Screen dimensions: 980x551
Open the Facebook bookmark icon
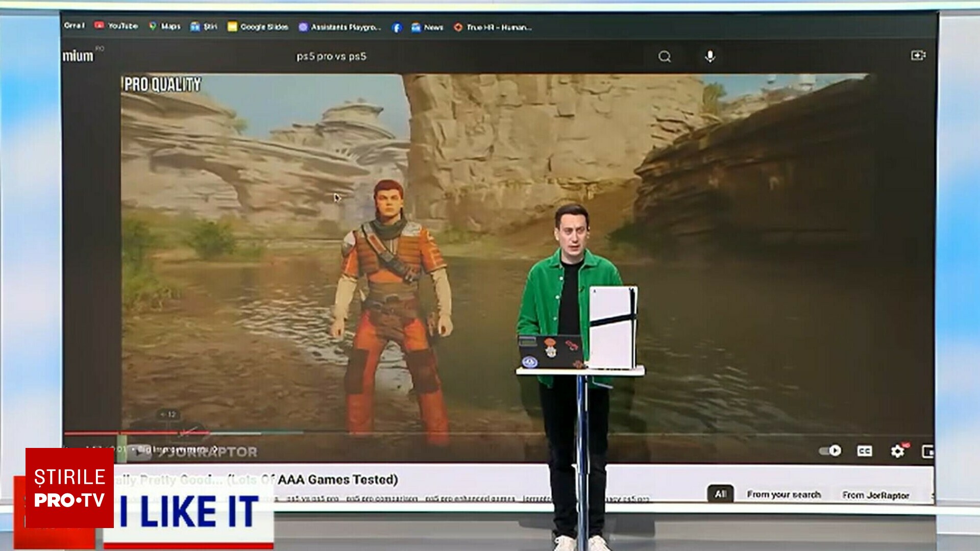pos(397,28)
